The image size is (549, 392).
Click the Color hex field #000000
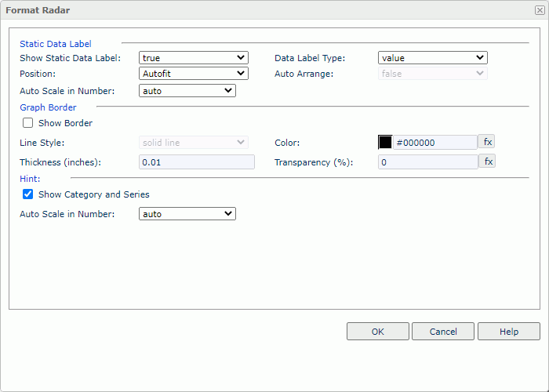coord(434,143)
